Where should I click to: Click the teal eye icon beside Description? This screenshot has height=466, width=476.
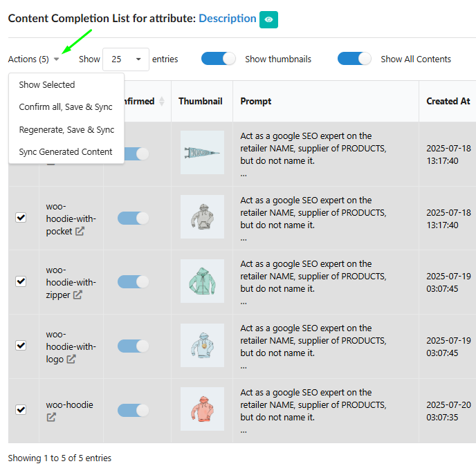tap(268, 19)
